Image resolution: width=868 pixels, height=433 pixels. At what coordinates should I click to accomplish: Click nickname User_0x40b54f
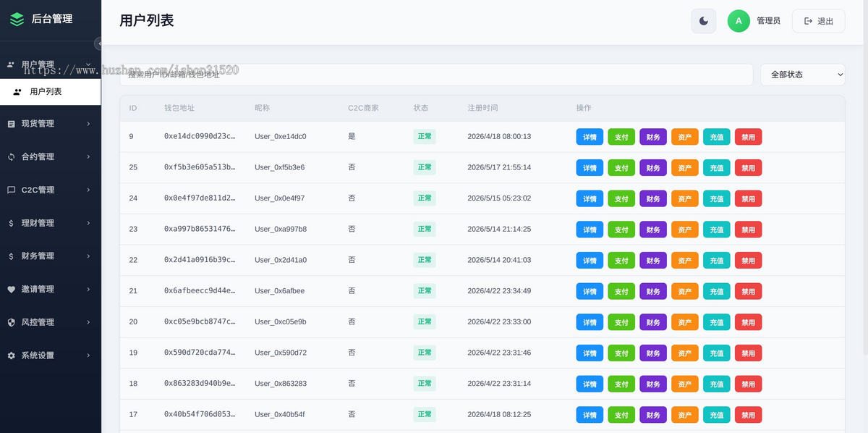click(x=280, y=414)
